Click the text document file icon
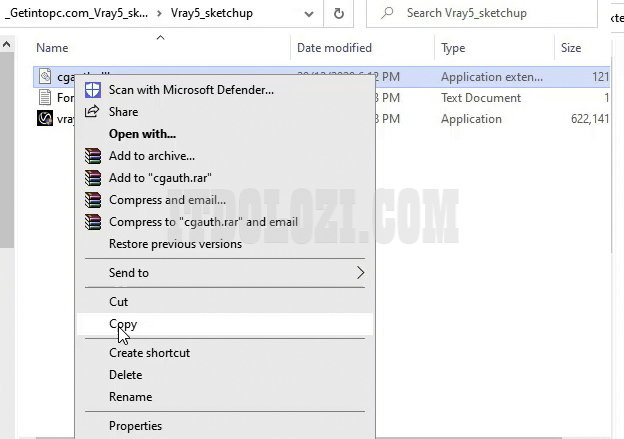Screen dimensions: 624x439 pos(45,98)
